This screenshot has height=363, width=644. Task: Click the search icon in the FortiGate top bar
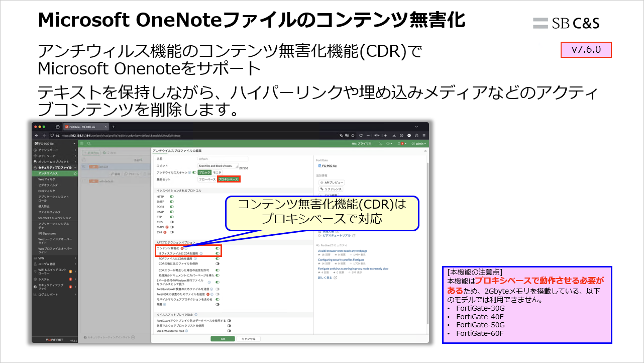(x=88, y=143)
